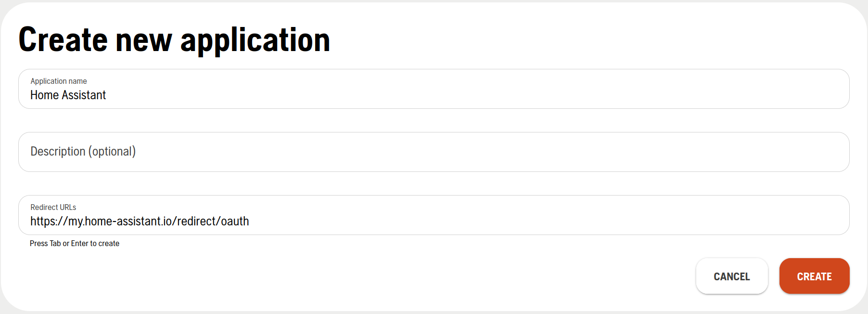The image size is (868, 314).
Task: Click the "(optional)" placeholder word
Action: pyautogui.click(x=112, y=151)
